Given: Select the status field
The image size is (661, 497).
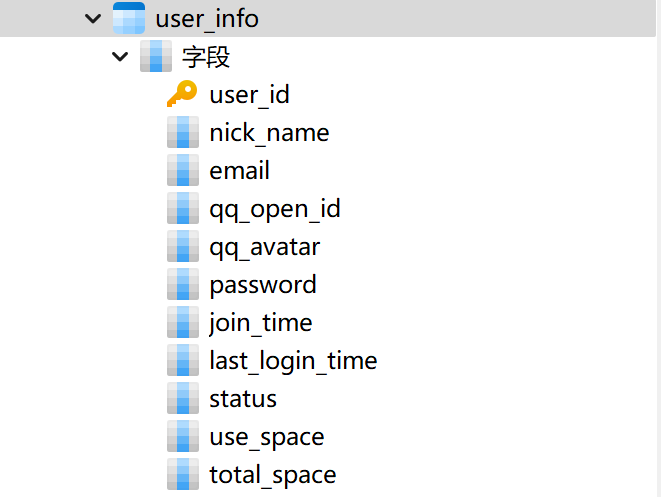Looking at the screenshot, I should tap(243, 399).
